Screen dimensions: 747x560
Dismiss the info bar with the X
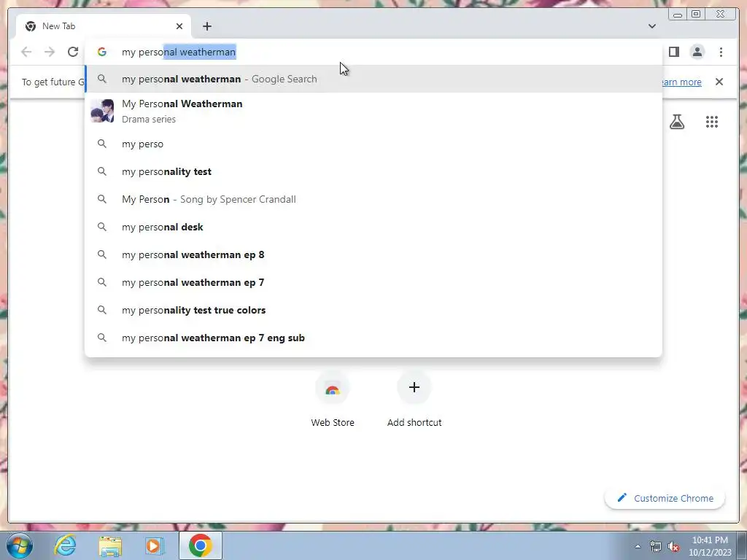tap(719, 82)
